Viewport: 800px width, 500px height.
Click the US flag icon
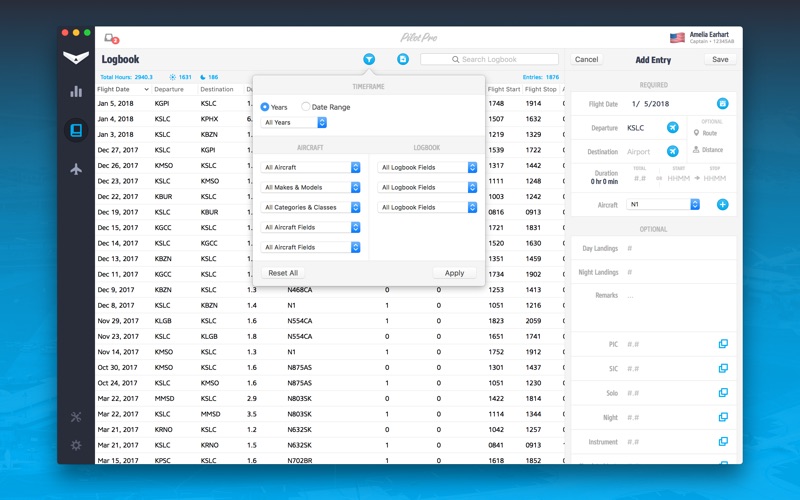click(677, 38)
